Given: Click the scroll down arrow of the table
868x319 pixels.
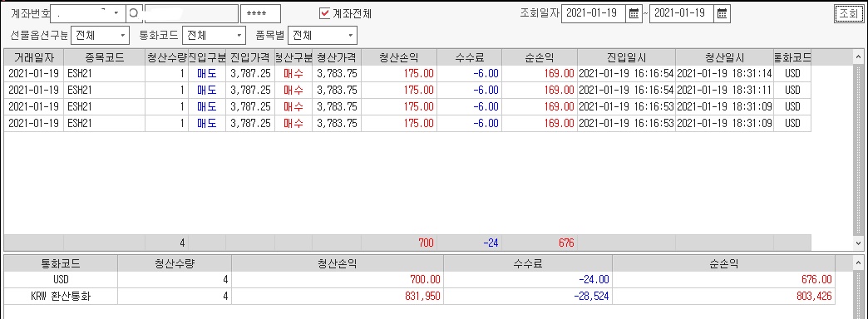Looking at the screenshot, I should [859, 243].
